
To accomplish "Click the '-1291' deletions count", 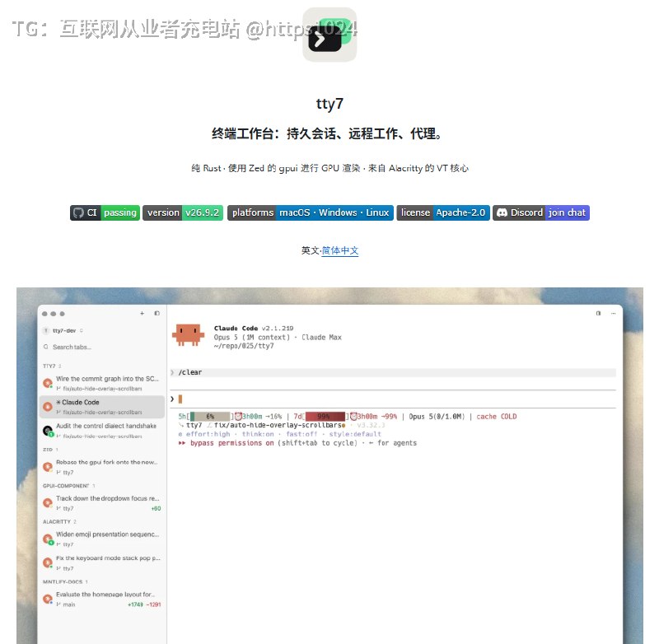I will pos(154,605).
